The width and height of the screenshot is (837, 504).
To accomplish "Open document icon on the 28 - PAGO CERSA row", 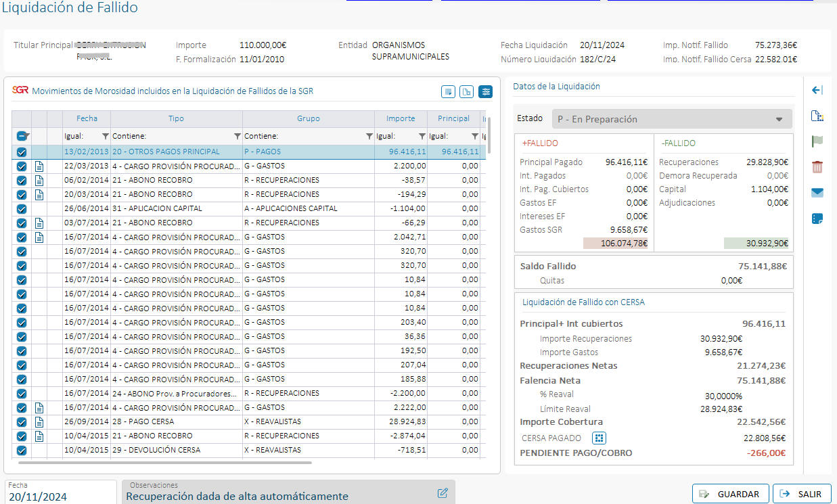I will tap(39, 421).
